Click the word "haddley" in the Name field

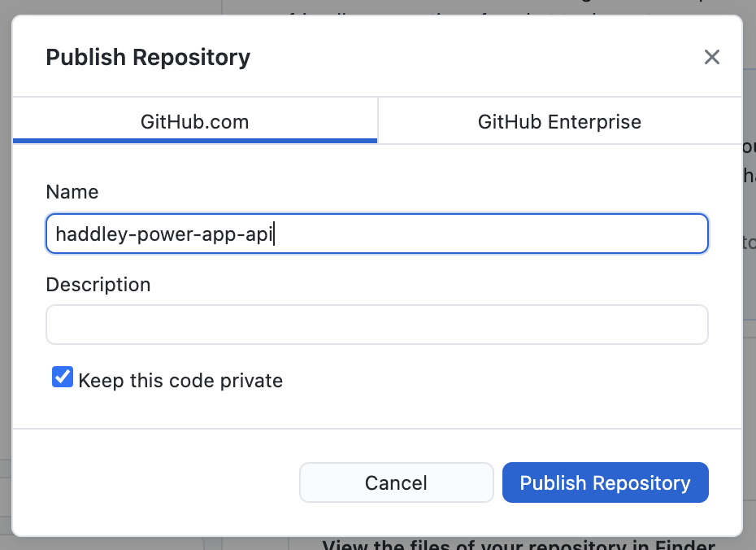[x=86, y=234]
